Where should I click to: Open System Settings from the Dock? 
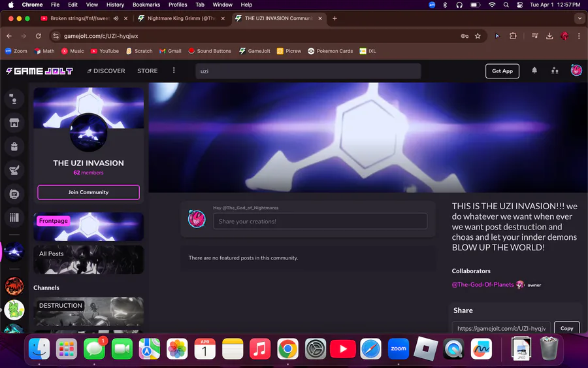tap(316, 349)
